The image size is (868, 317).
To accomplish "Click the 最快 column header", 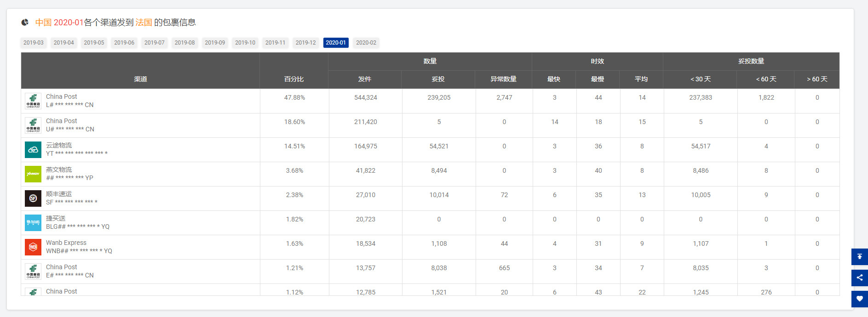I will [554, 79].
